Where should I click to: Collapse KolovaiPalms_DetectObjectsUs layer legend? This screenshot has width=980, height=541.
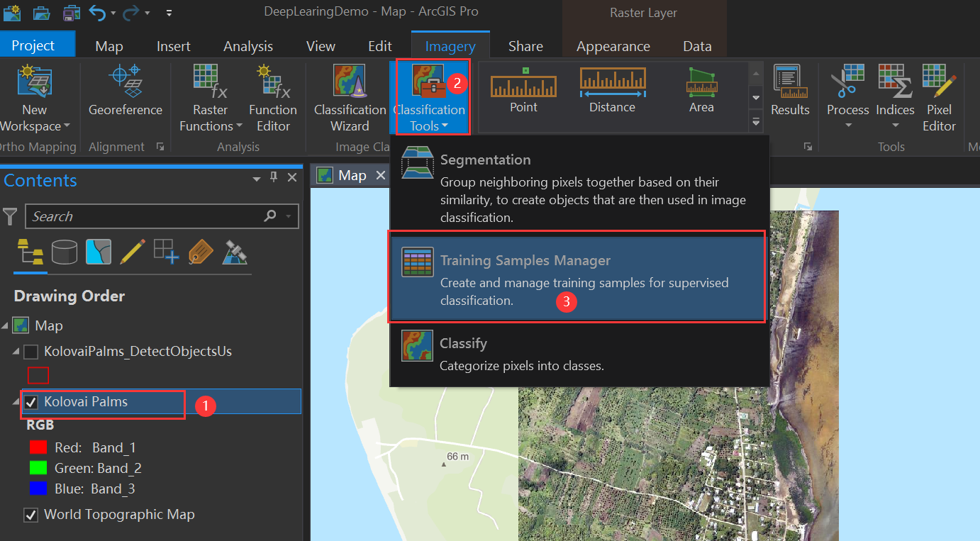coord(16,352)
